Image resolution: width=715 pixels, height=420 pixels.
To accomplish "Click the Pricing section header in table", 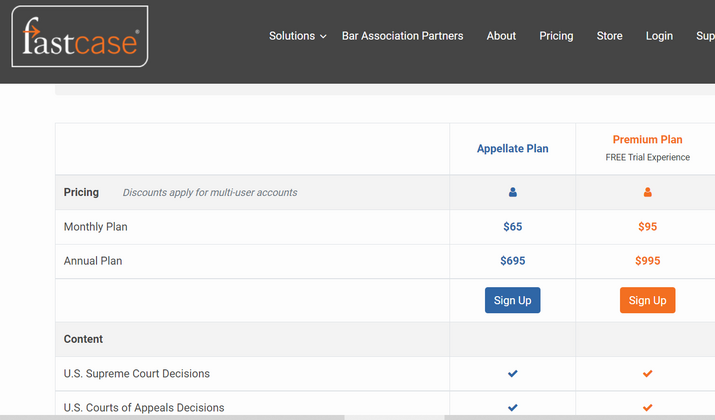I will pyautogui.click(x=81, y=192).
